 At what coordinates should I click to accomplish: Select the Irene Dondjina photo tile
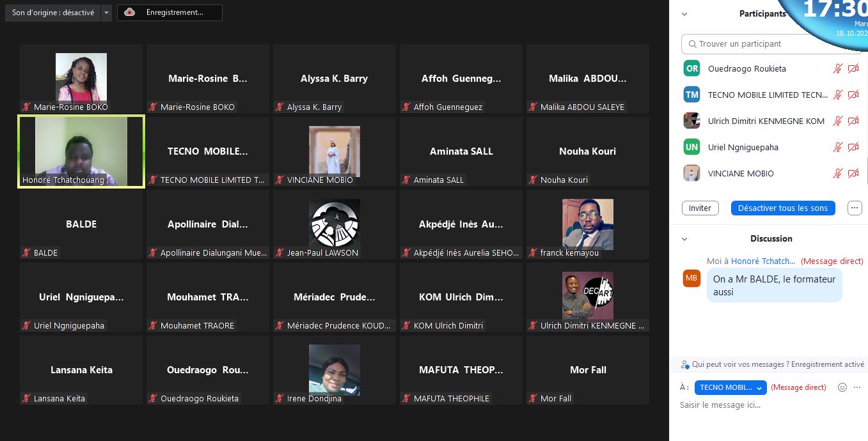[335, 370]
